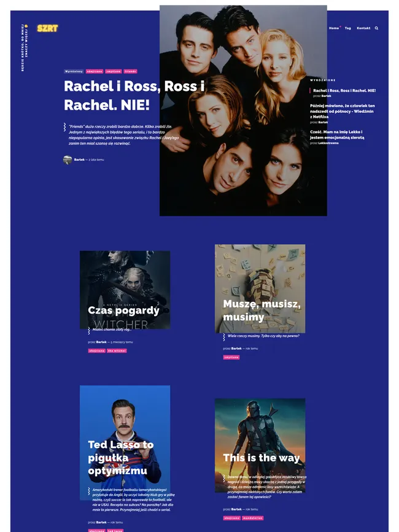This screenshot has height=532, width=399.
Task: Click the vertical tagline Będzie krótko
Action: coord(25,47)
